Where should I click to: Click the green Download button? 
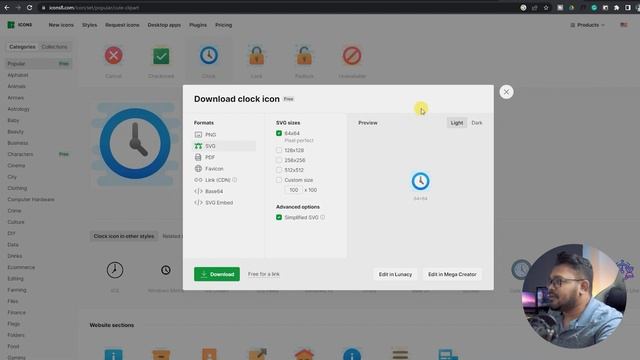pos(217,274)
